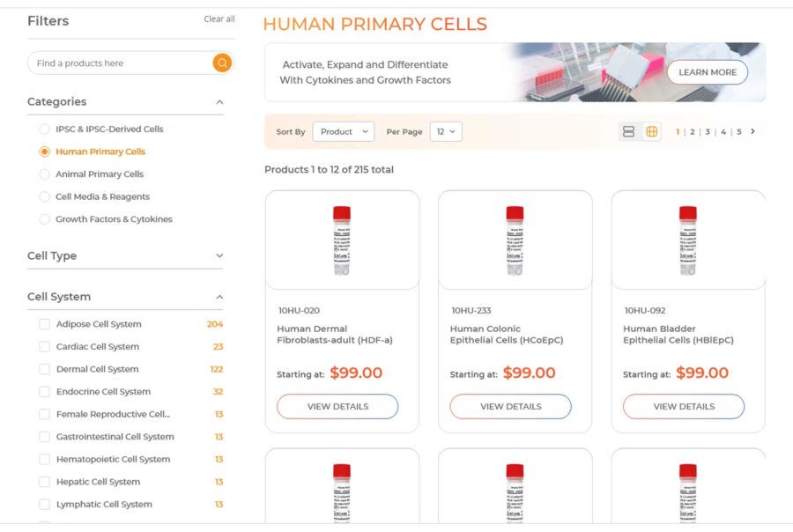Switch to list view layout icon
The height and width of the screenshot is (532, 793).
[628, 131]
